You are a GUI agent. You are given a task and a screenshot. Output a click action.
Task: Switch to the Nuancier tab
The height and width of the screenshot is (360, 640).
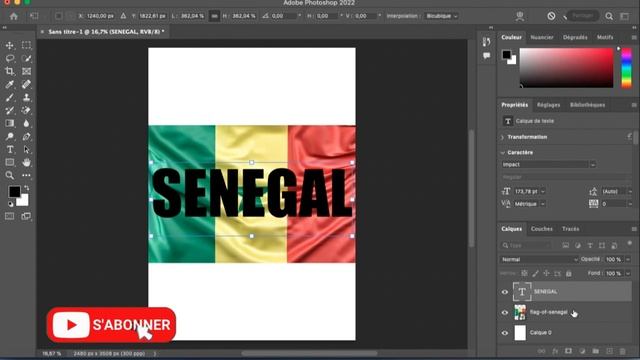tap(542, 37)
